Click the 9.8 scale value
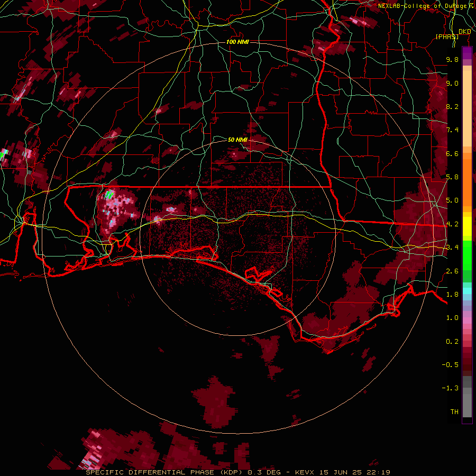The height and width of the screenshot is (476, 476). [x=452, y=59]
